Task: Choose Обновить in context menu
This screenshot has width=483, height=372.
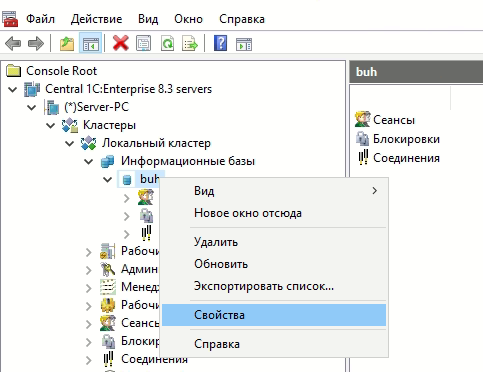Action: coord(274,264)
